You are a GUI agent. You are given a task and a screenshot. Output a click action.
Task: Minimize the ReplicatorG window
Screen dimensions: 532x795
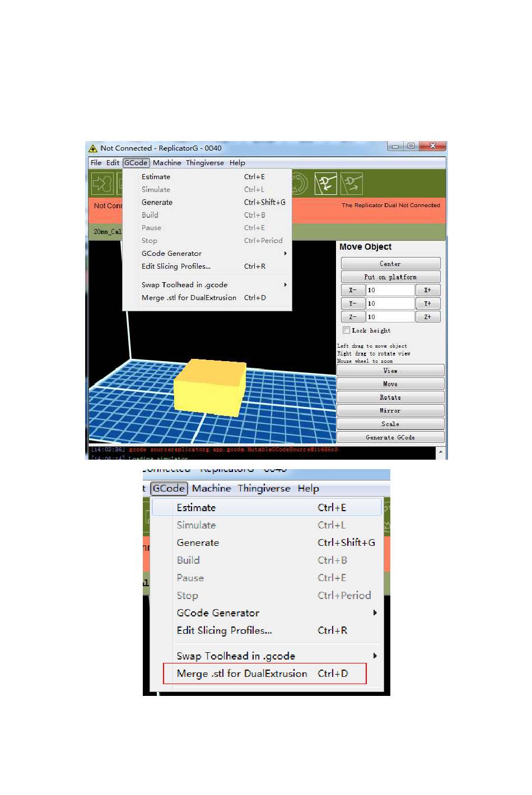(x=395, y=146)
